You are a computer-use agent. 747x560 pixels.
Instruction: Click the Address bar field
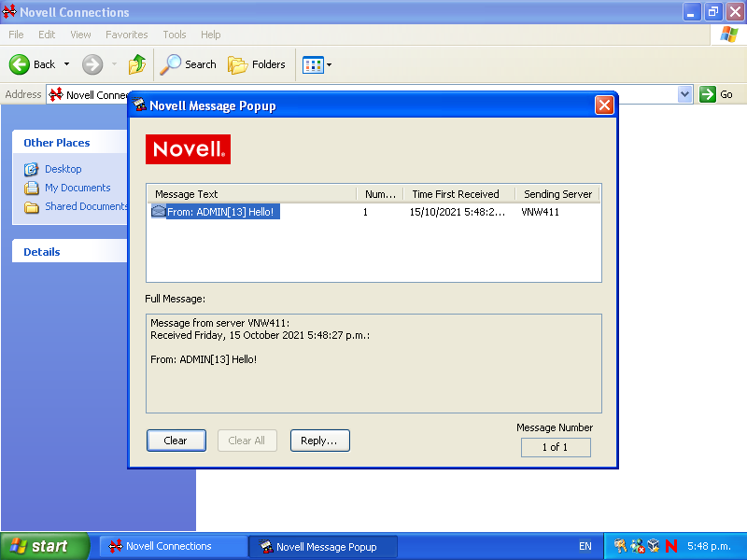pos(369,94)
